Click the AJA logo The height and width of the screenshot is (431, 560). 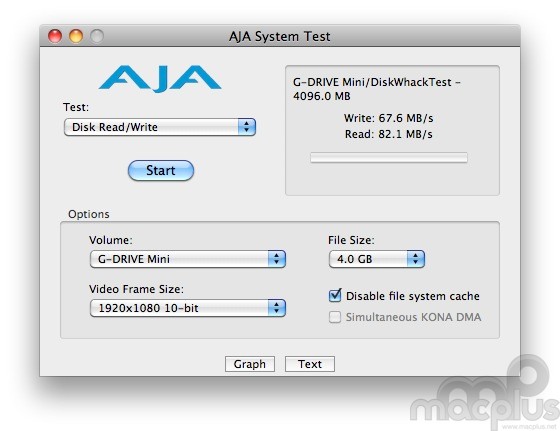[160, 79]
